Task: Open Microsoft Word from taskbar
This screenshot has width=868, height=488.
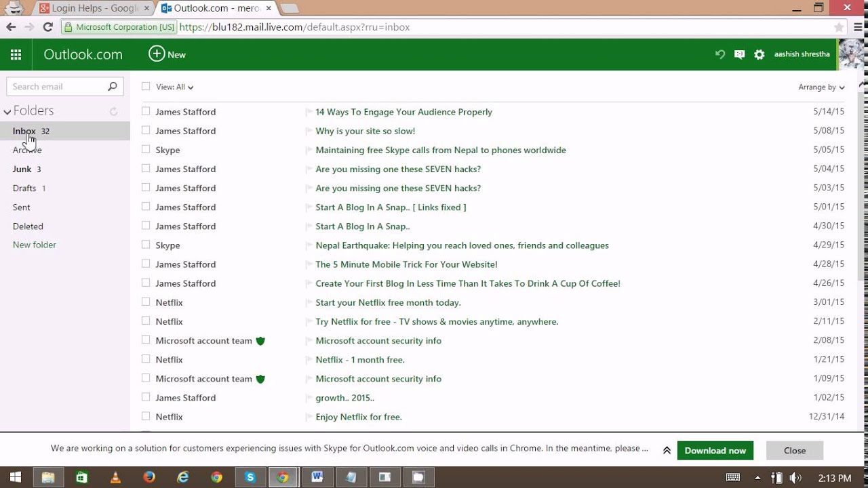Action: pyautogui.click(x=317, y=477)
